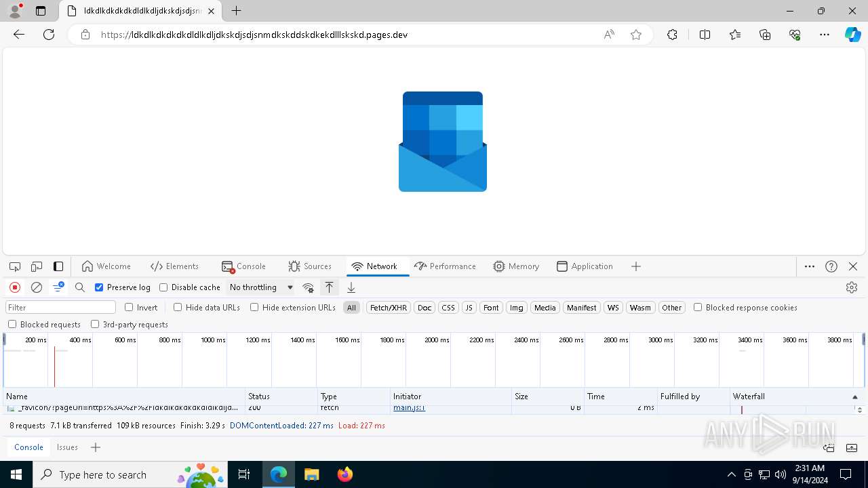This screenshot has height=488, width=868.
Task: Open the Welcome tab
Action: 106,266
